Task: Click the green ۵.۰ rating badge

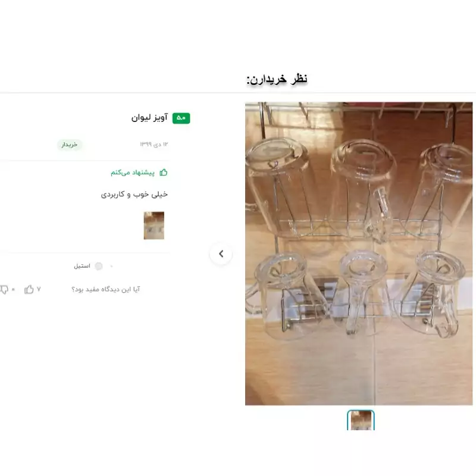Action: point(181,118)
